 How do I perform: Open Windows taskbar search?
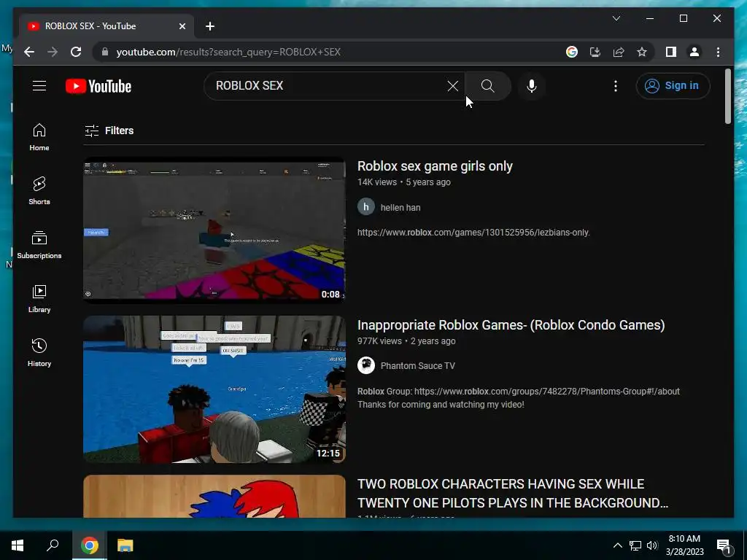pos(53,545)
